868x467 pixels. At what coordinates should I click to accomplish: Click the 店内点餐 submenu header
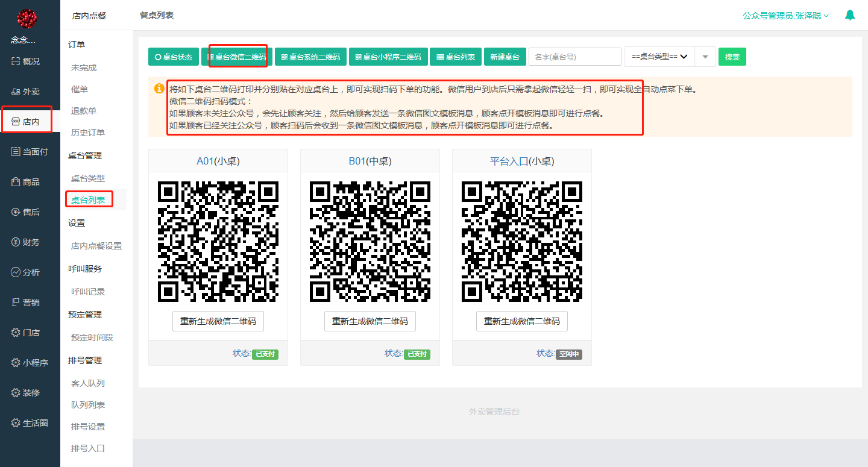pyautogui.click(x=89, y=16)
